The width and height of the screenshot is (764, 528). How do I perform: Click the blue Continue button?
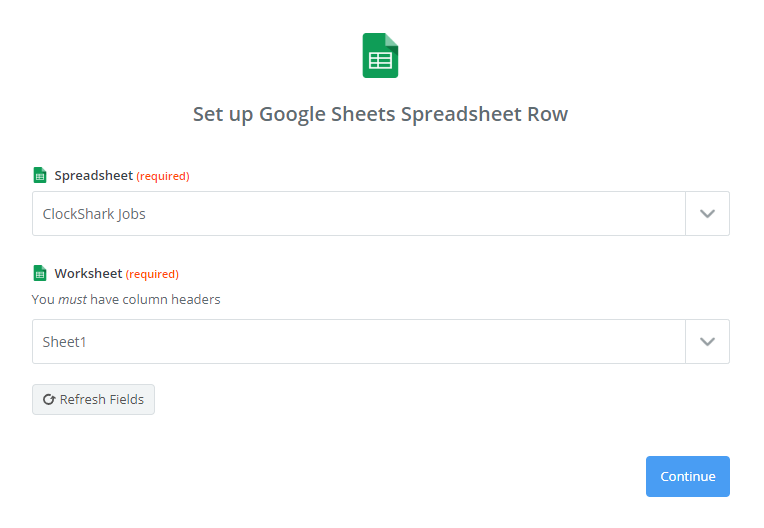click(x=688, y=476)
